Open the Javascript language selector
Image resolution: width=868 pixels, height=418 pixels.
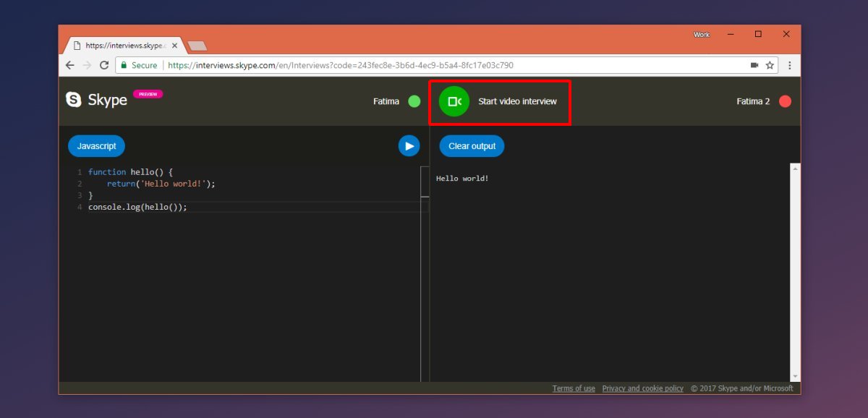(x=97, y=146)
